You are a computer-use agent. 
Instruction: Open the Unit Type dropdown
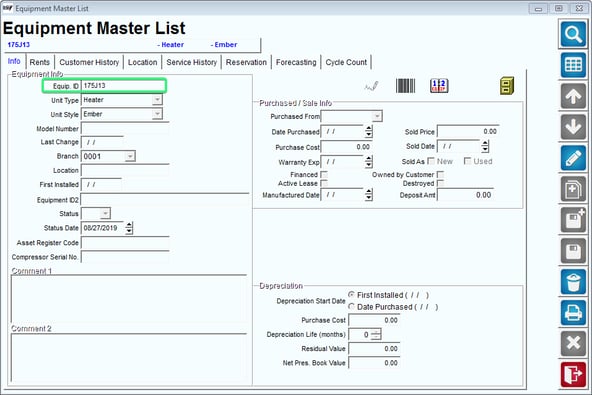(157, 100)
